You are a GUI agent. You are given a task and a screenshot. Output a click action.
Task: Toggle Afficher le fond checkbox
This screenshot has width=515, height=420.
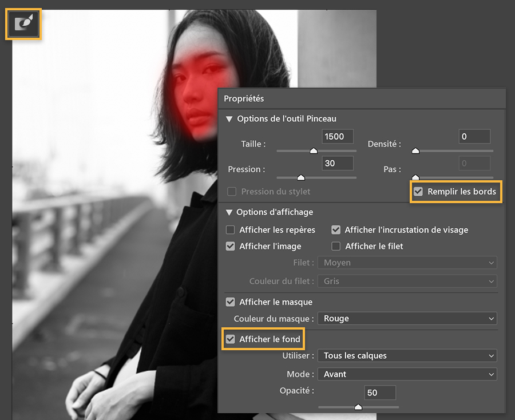point(230,339)
